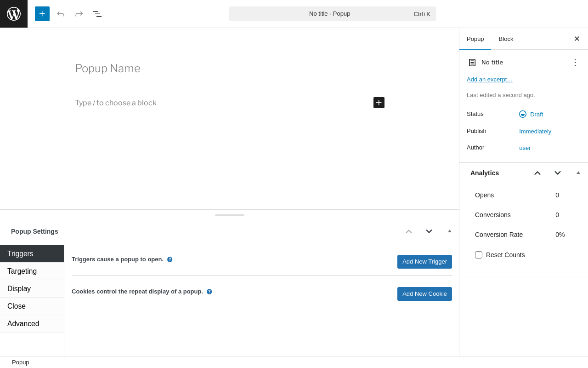Open help icon beside Cookies description
Viewport: 588px width, 368px height.
209,292
